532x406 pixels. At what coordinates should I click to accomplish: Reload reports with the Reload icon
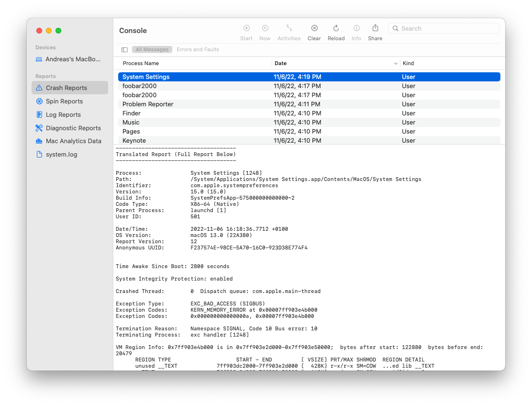click(336, 28)
